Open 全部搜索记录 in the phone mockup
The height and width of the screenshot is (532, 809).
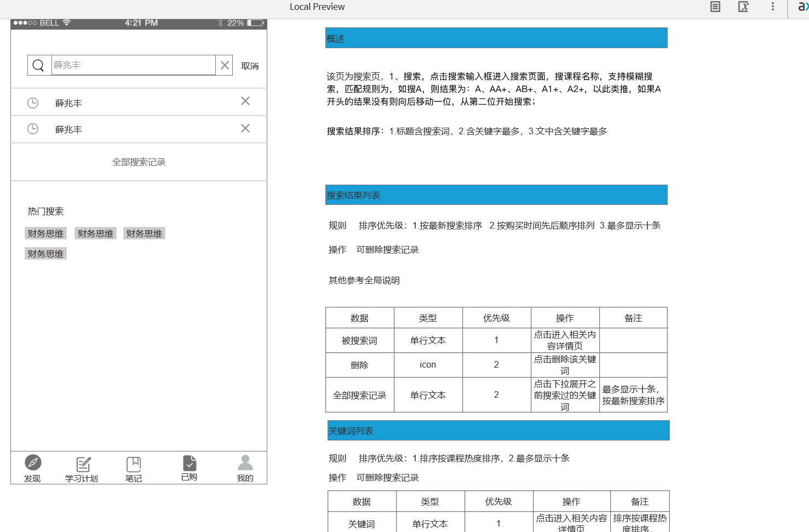pos(139,162)
